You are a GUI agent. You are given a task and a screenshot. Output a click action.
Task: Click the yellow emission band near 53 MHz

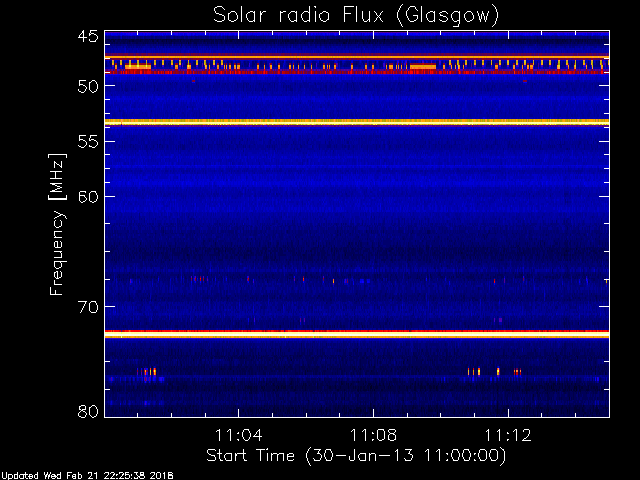pyautogui.click(x=357, y=122)
